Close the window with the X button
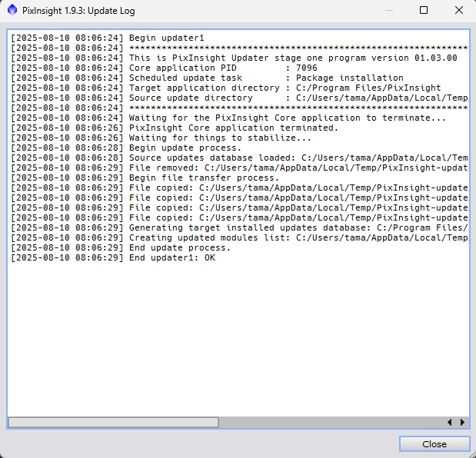The height and width of the screenshot is (458, 476). [x=459, y=10]
